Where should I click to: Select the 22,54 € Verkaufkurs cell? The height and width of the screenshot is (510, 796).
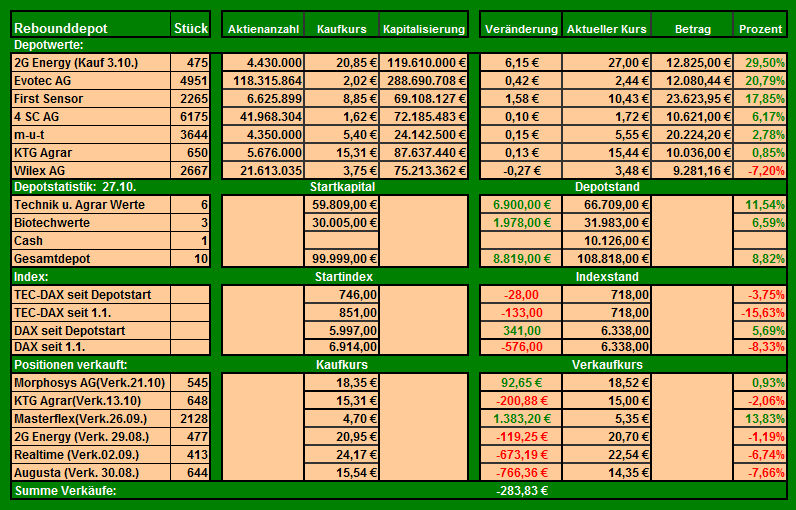(x=606, y=455)
